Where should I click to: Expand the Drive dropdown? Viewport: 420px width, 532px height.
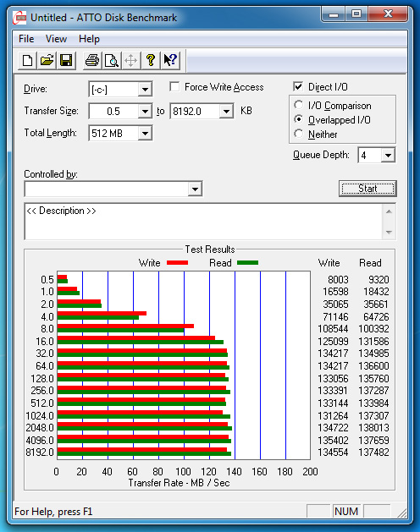click(x=145, y=90)
